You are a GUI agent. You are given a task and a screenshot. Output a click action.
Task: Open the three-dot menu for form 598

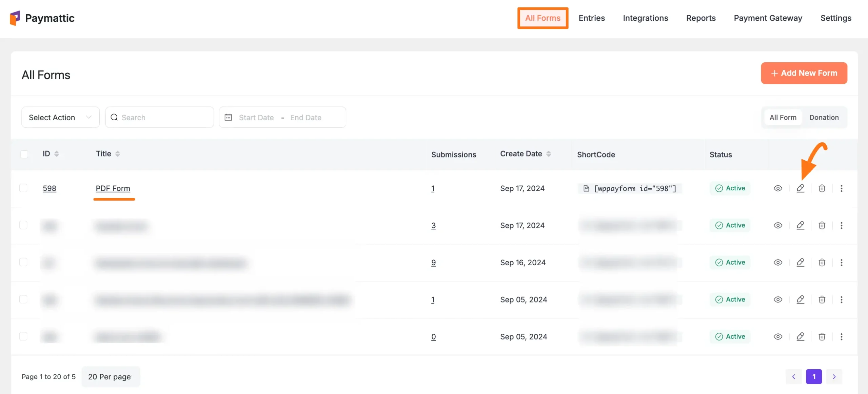841,188
